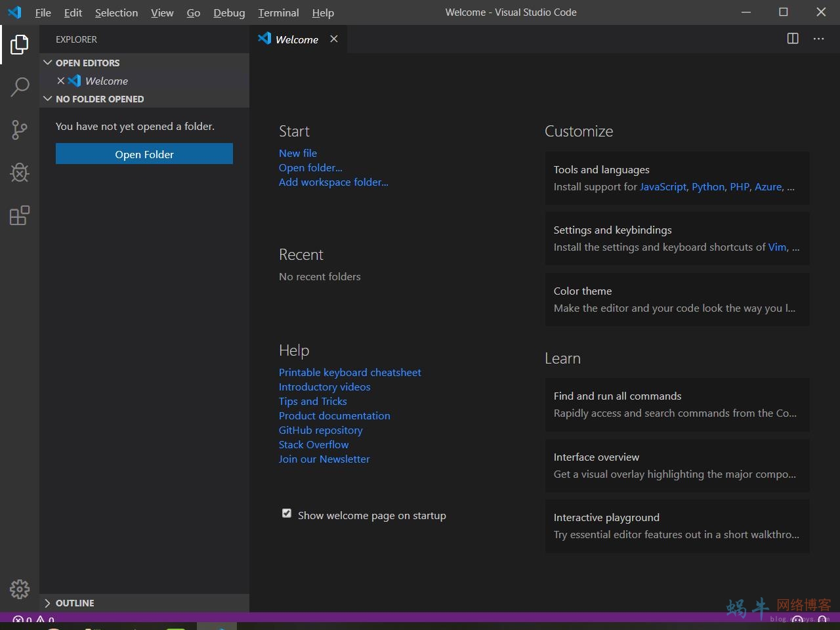
Task: Open the Search view in activity bar
Action: (20, 87)
